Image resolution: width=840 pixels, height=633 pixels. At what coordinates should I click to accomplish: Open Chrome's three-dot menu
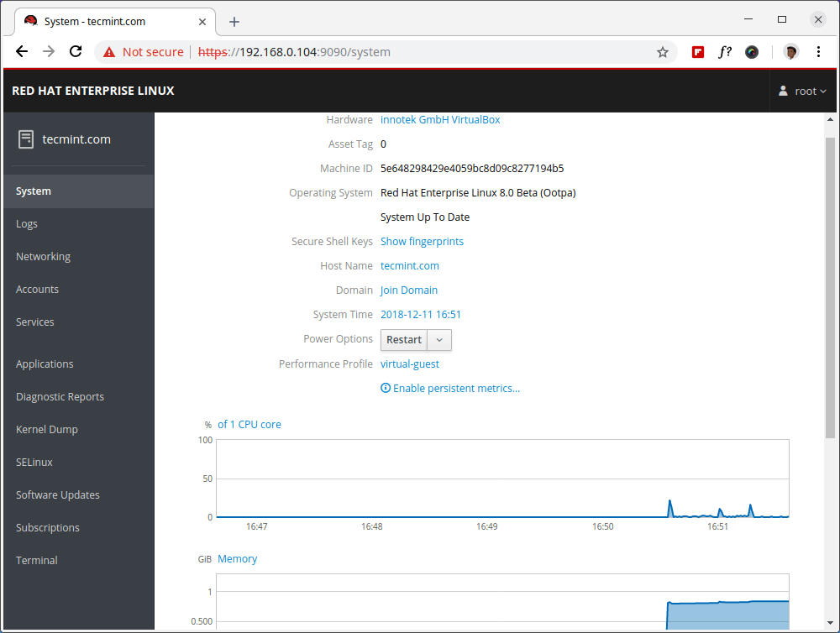pyautogui.click(x=818, y=52)
